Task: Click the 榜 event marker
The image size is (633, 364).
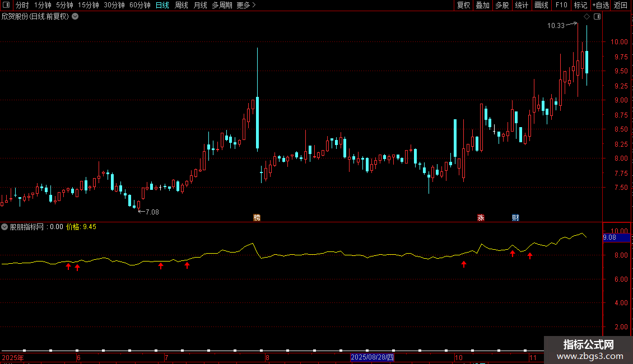Action: pyautogui.click(x=257, y=217)
